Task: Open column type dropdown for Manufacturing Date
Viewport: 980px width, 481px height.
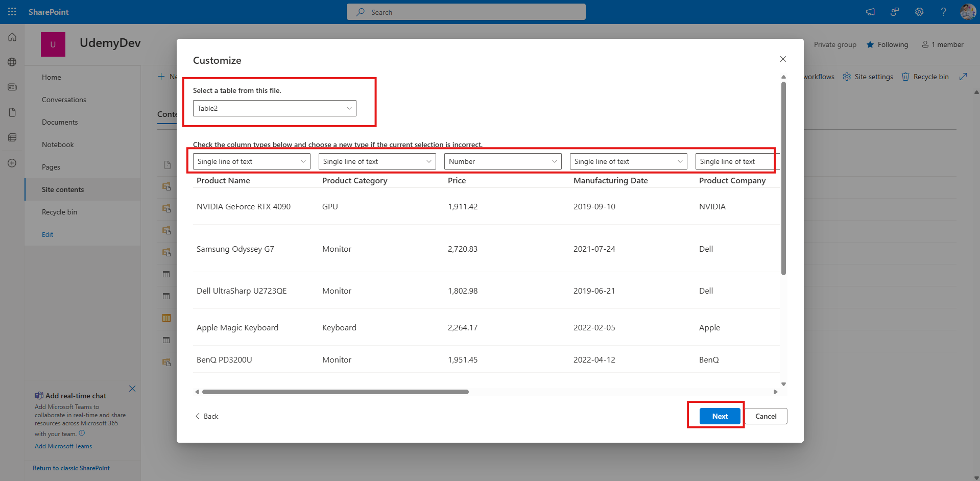Action: pyautogui.click(x=629, y=161)
